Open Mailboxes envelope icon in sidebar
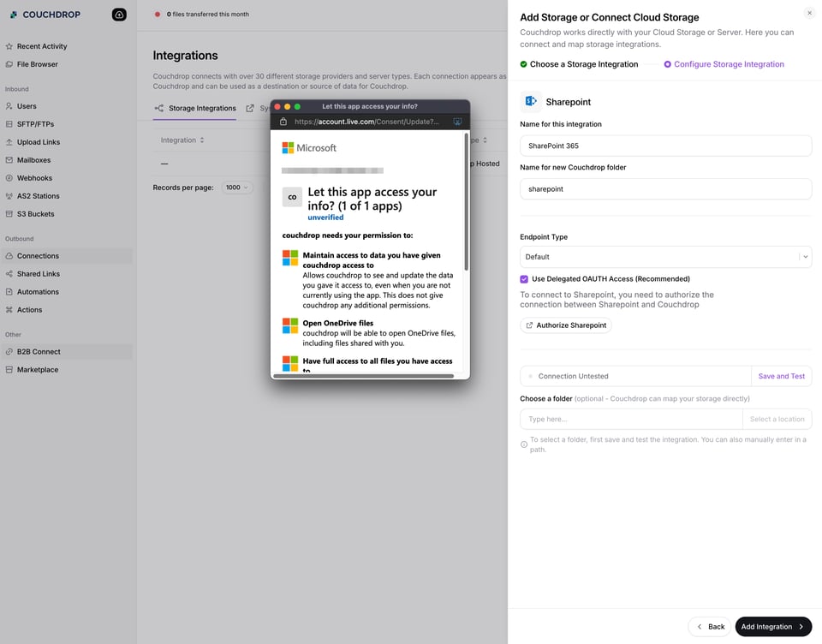This screenshot has width=822, height=644. pyautogui.click(x=9, y=160)
